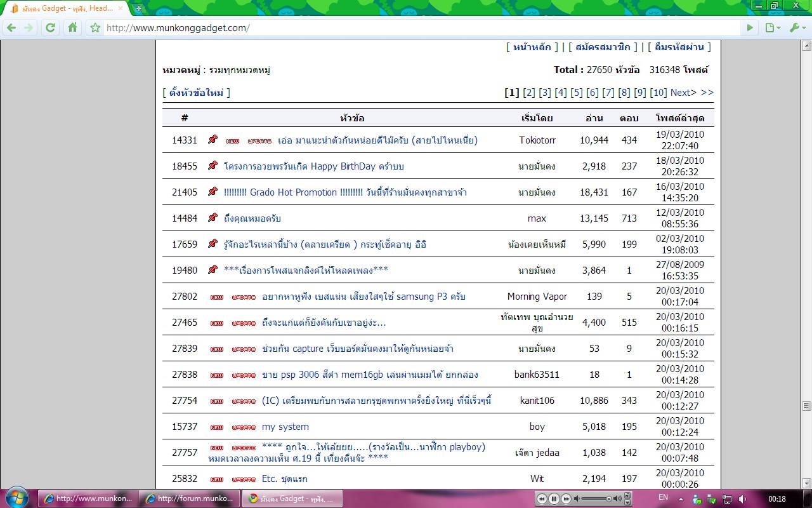
Task: Go to page 5 of the topic list
Action: coord(577,93)
